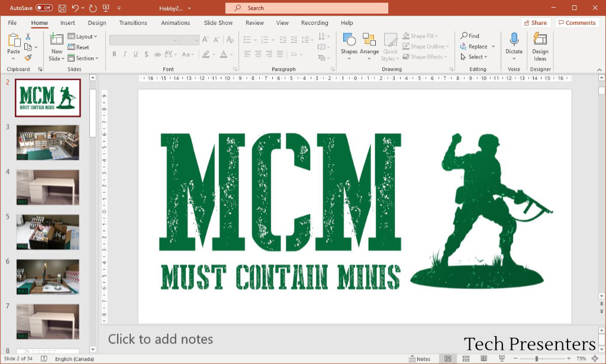Image resolution: width=606 pixels, height=364 pixels.
Task: Switch to the Slide Show tab
Action: (x=218, y=23)
